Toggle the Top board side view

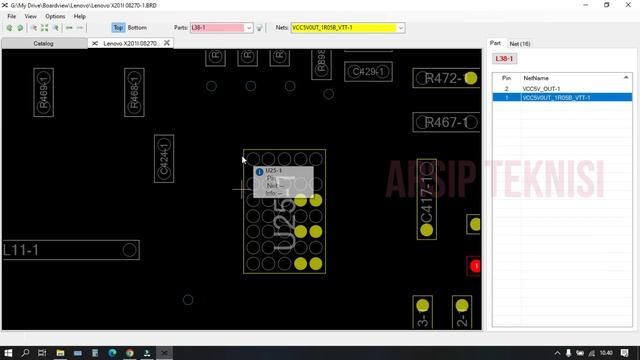[x=118, y=28]
